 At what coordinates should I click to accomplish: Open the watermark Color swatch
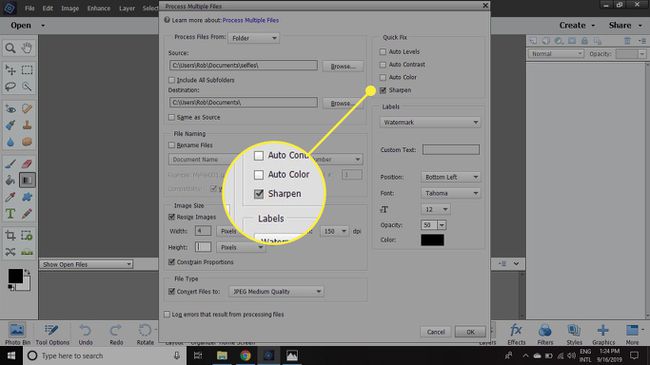(x=432, y=240)
